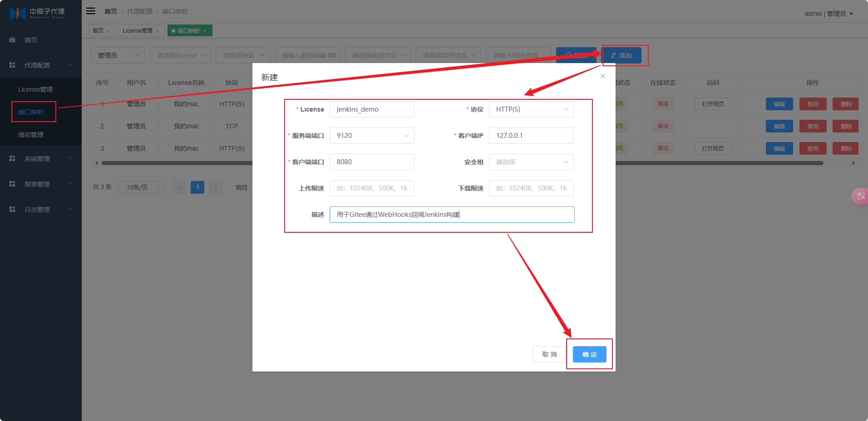Close the 新建 dialog with X icon
The height and width of the screenshot is (421, 868).
tap(603, 76)
